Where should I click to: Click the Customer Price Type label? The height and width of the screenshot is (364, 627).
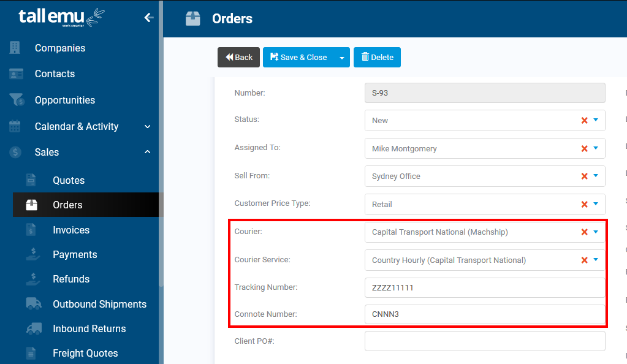(x=272, y=203)
